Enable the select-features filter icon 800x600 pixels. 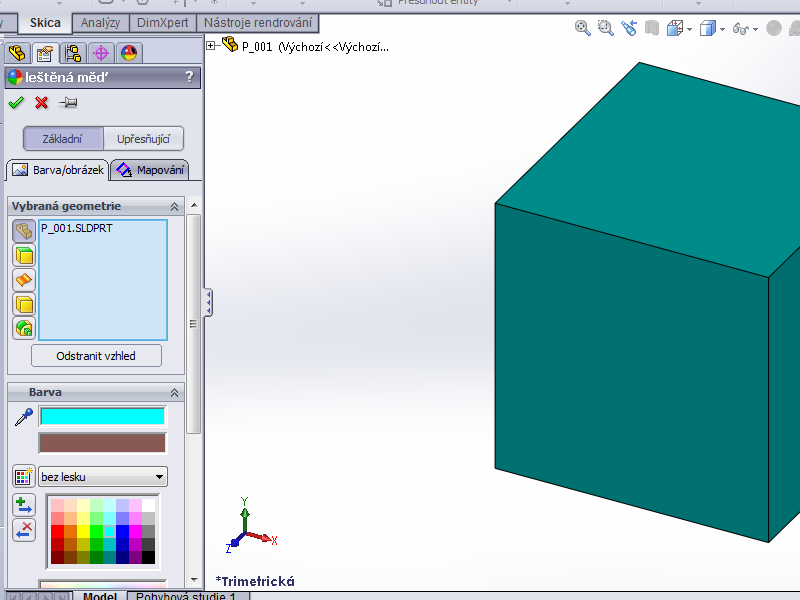[x=24, y=328]
